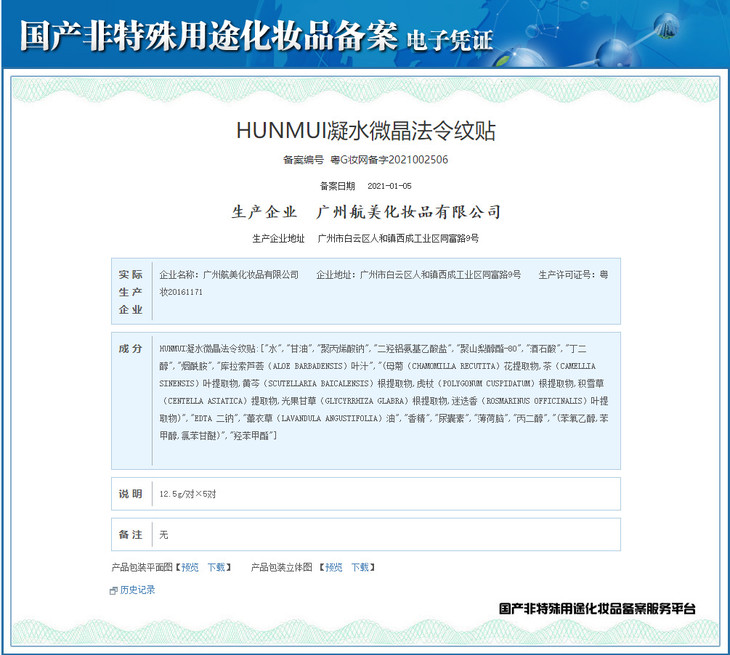Viewport: 730px width, 655px height.
Task: Click the license number 妆20161171
Action: click(x=181, y=292)
